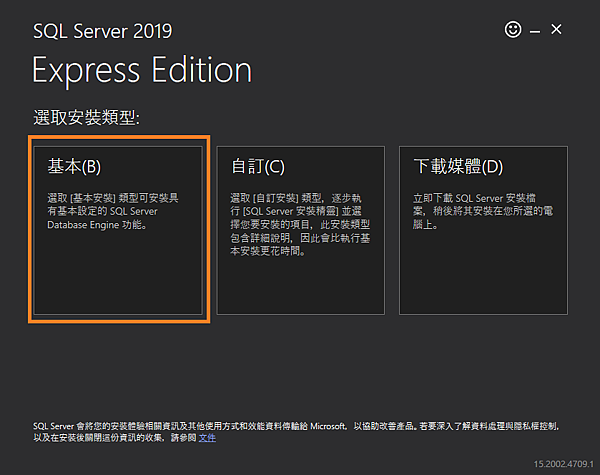The image size is (600, 475).
Task: Close the SQL Server installer window
Action: (x=556, y=29)
